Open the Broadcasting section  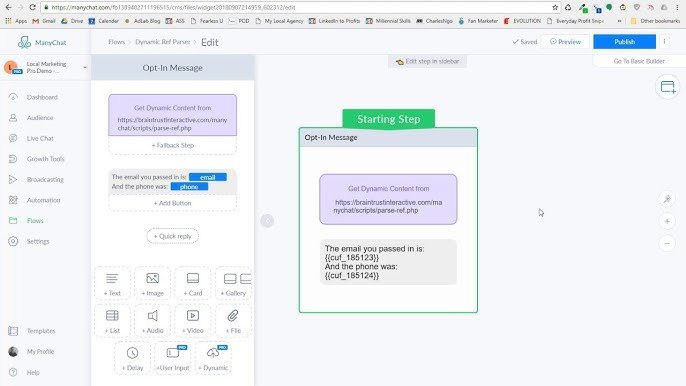37,179
